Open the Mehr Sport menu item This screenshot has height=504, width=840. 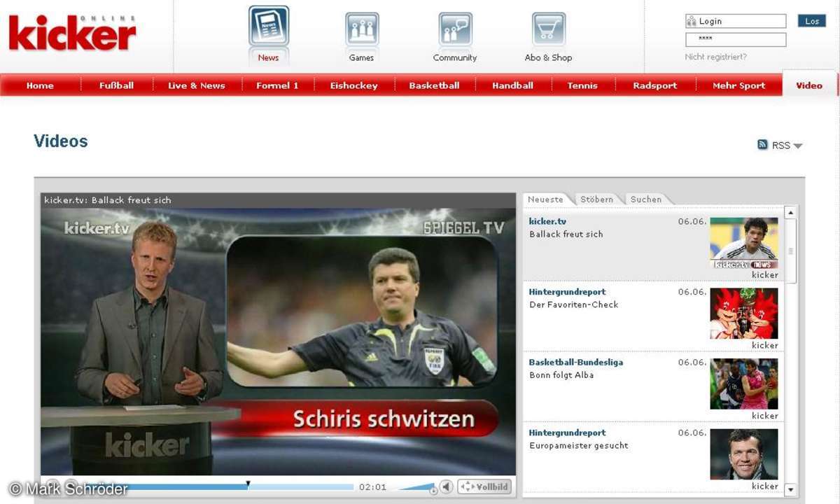click(738, 85)
